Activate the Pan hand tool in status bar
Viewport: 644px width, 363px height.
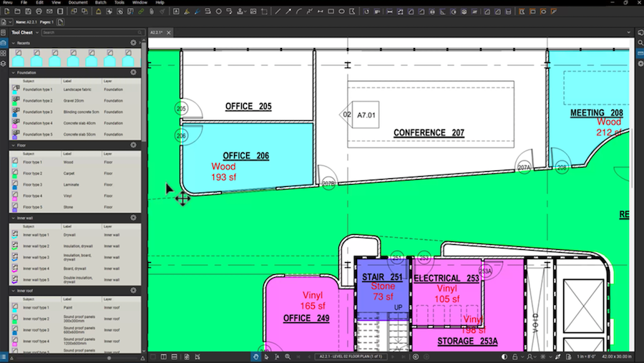(x=255, y=357)
